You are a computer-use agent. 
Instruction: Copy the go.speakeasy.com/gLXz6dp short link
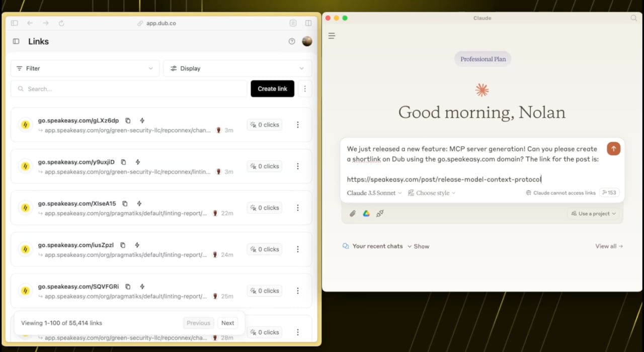tap(128, 121)
